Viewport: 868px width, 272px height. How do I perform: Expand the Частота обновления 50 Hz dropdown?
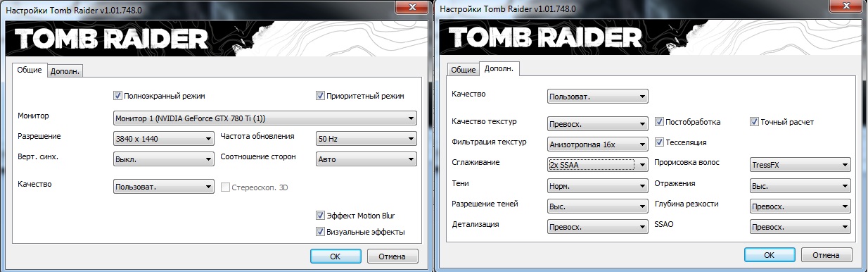(366, 139)
